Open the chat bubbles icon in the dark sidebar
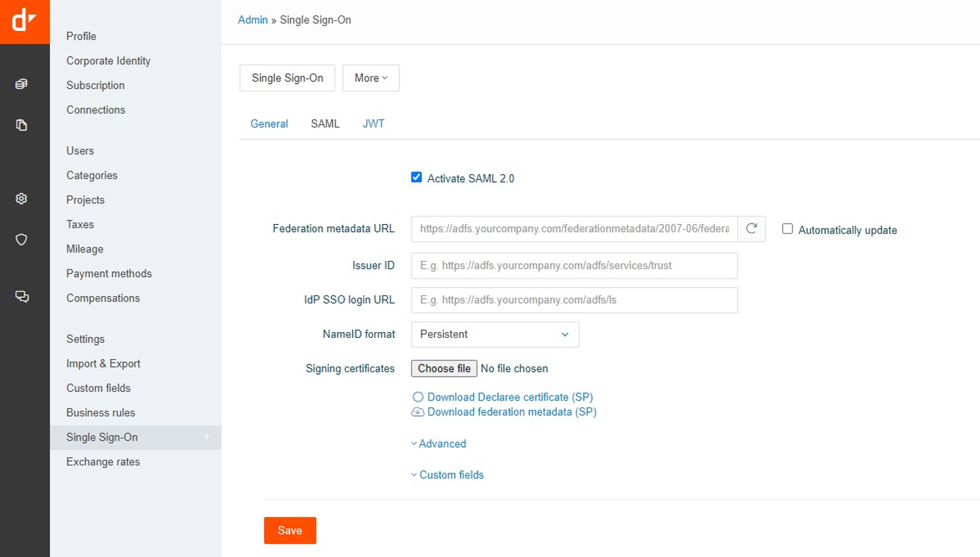Image resolution: width=980 pixels, height=557 pixels. (21, 297)
